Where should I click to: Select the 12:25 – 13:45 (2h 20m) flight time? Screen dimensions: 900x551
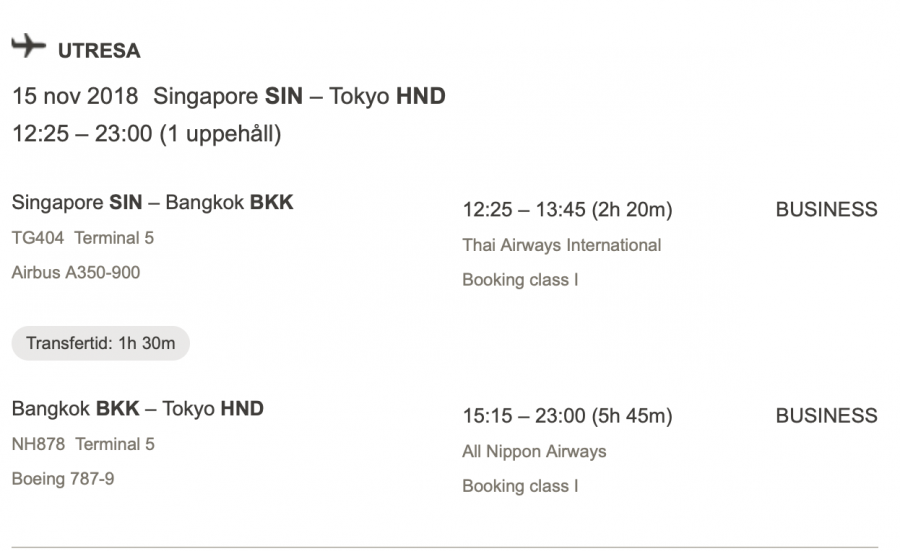coord(567,210)
